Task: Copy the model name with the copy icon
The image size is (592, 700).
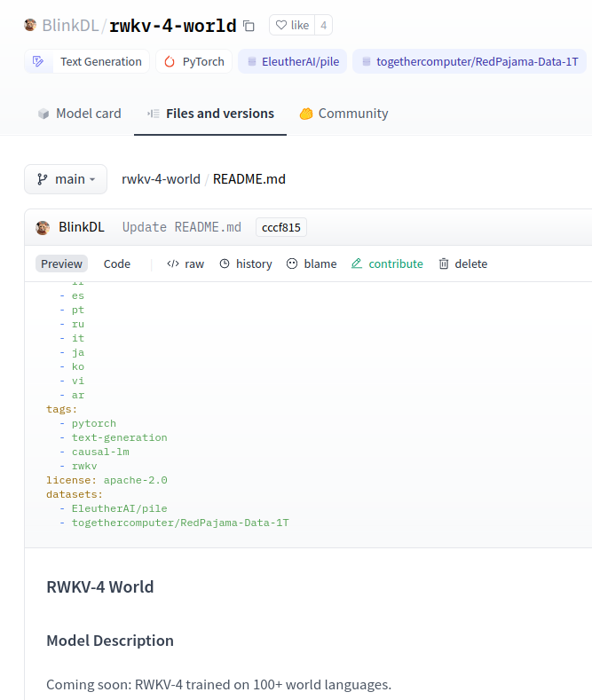Action: click(x=249, y=27)
